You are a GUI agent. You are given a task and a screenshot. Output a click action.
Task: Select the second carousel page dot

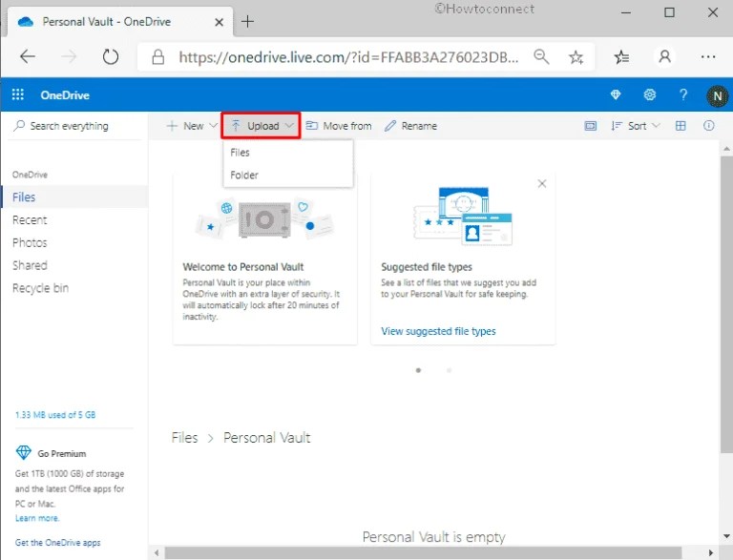[449, 370]
